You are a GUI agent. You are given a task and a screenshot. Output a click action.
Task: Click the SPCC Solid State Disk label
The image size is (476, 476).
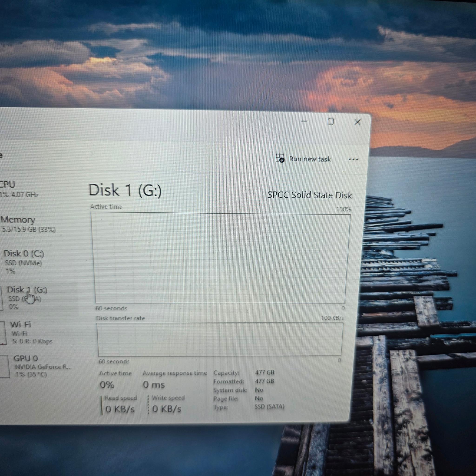click(x=309, y=195)
